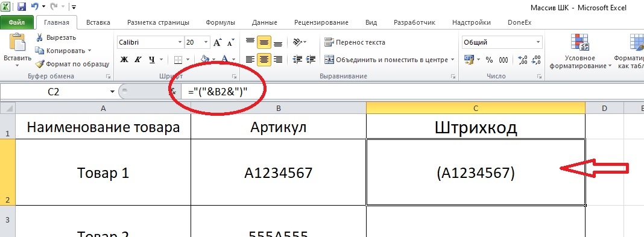This screenshot has height=237, width=644.
Task: Apply thousands separator 000 format
Action: [503, 60]
